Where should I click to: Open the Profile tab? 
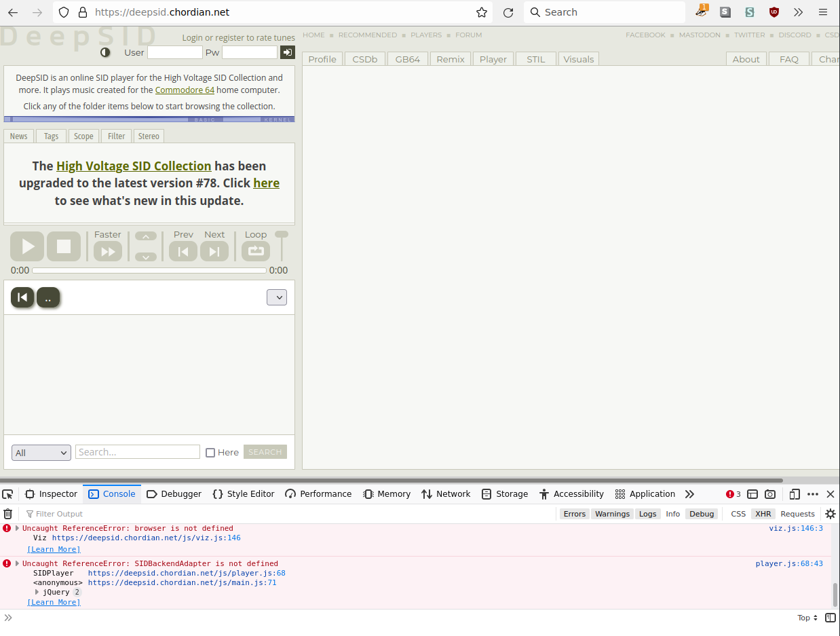point(322,59)
